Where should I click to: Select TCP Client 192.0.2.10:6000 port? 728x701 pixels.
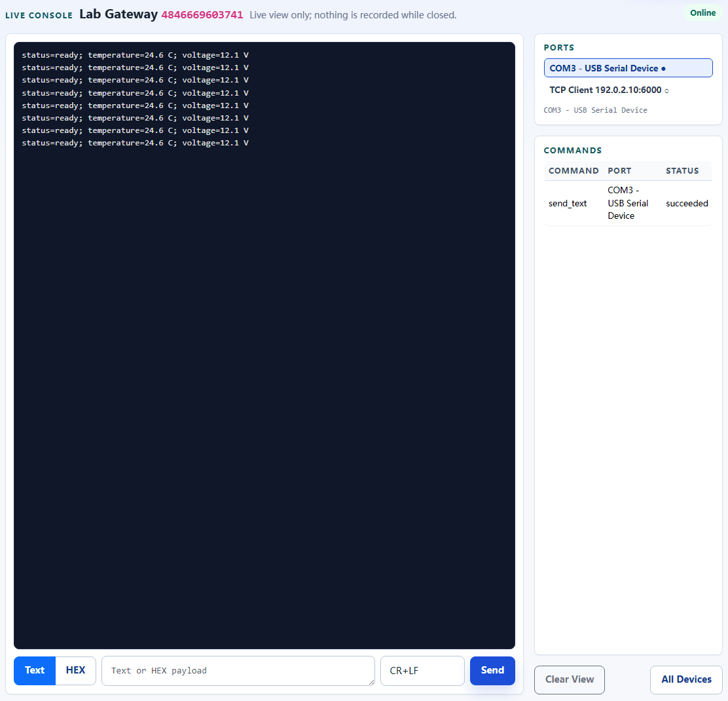(628, 90)
